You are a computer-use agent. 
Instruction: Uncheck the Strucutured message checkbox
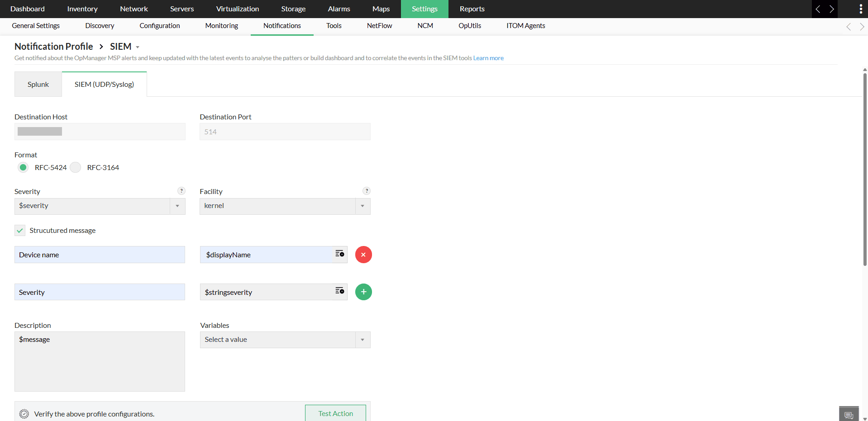tap(20, 230)
